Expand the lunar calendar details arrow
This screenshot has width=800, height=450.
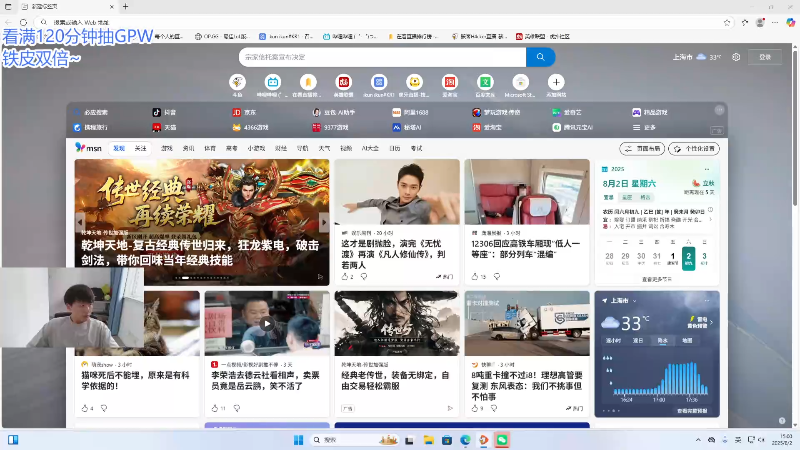pyautogui.click(x=710, y=219)
